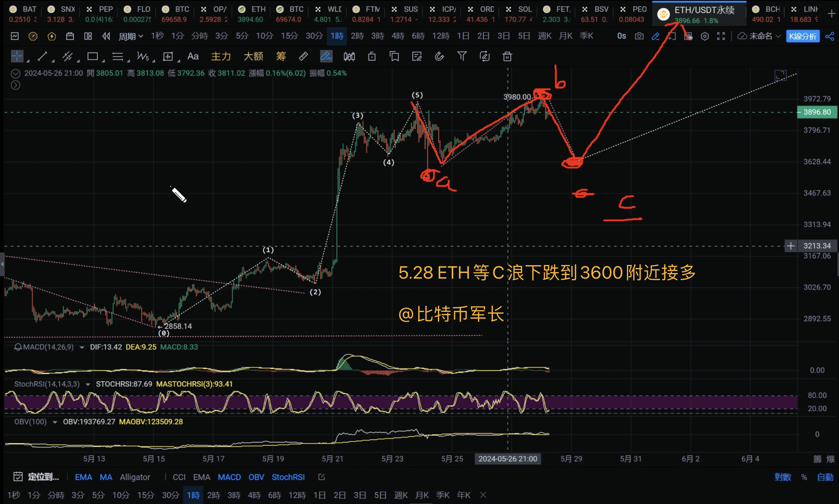Toggle the CCI sub-indicator

[x=179, y=477]
